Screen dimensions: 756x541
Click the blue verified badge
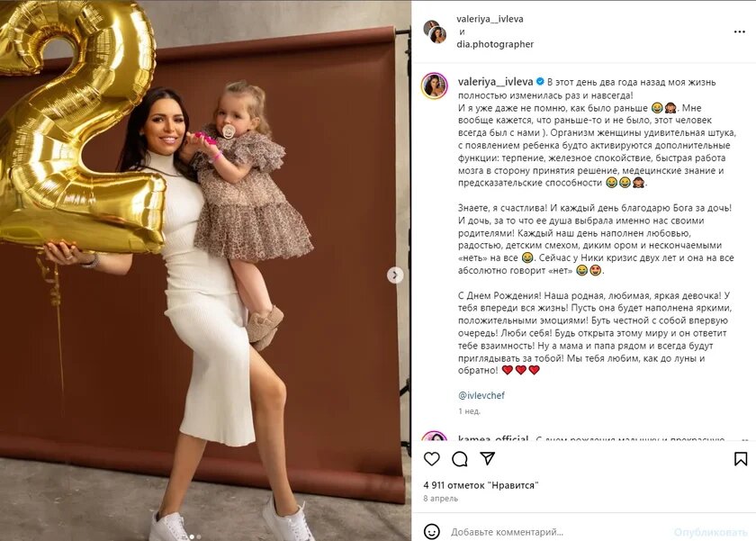coord(540,82)
